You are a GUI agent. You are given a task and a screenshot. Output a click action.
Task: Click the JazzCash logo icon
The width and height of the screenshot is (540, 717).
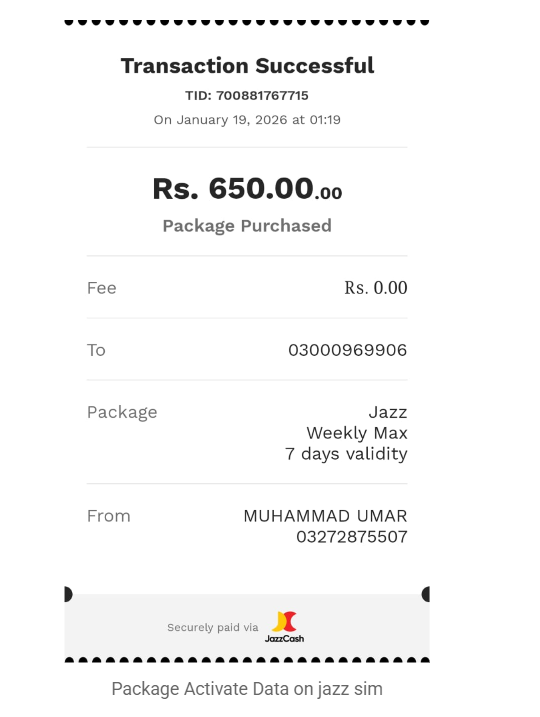(x=284, y=627)
